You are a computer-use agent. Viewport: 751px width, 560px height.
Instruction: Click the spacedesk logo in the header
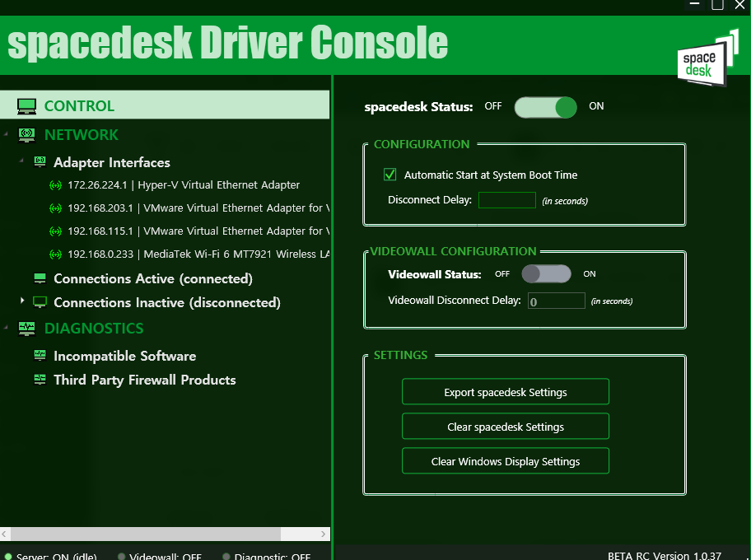708,58
